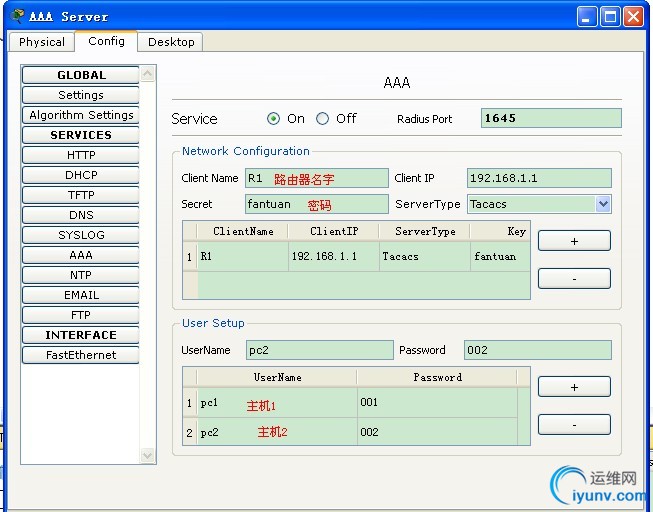
Task: Turn the AAA service Off
Action: tap(322, 119)
